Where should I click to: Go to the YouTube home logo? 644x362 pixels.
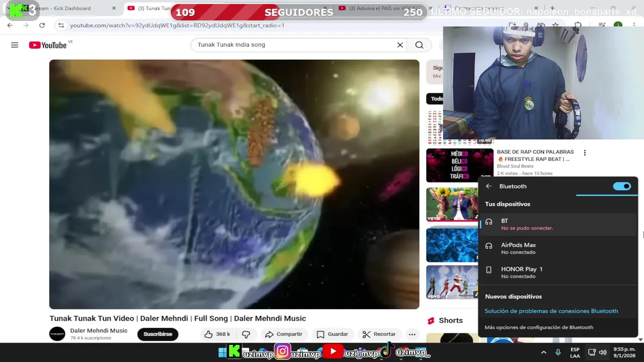coord(48,45)
